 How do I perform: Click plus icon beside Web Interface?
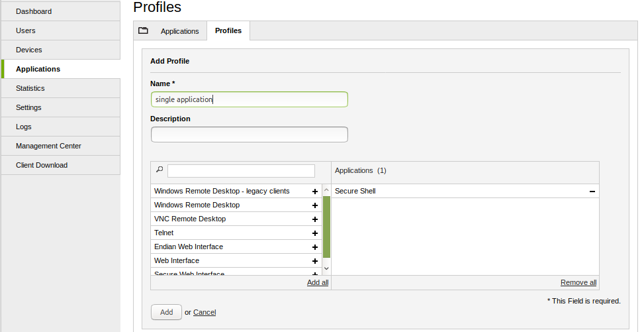click(315, 261)
